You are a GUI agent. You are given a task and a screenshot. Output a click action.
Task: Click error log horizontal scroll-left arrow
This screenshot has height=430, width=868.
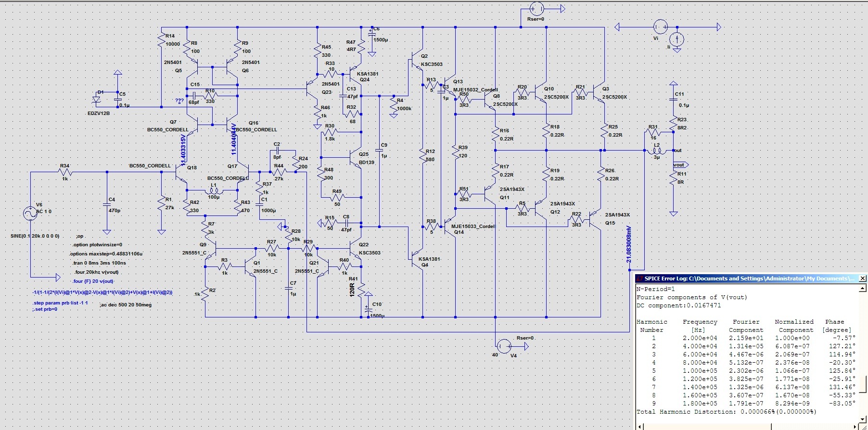(x=639, y=426)
